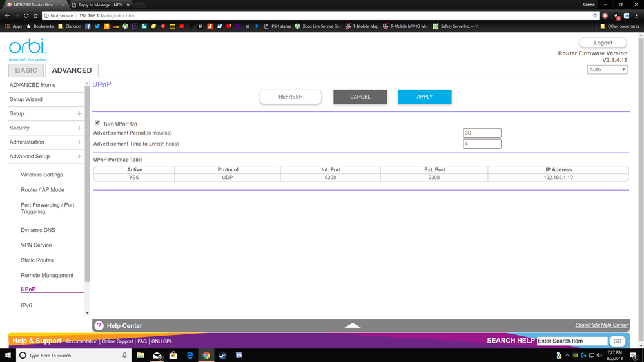Expand the Security menu section
Viewport: 644px width, 362px height.
point(79,128)
